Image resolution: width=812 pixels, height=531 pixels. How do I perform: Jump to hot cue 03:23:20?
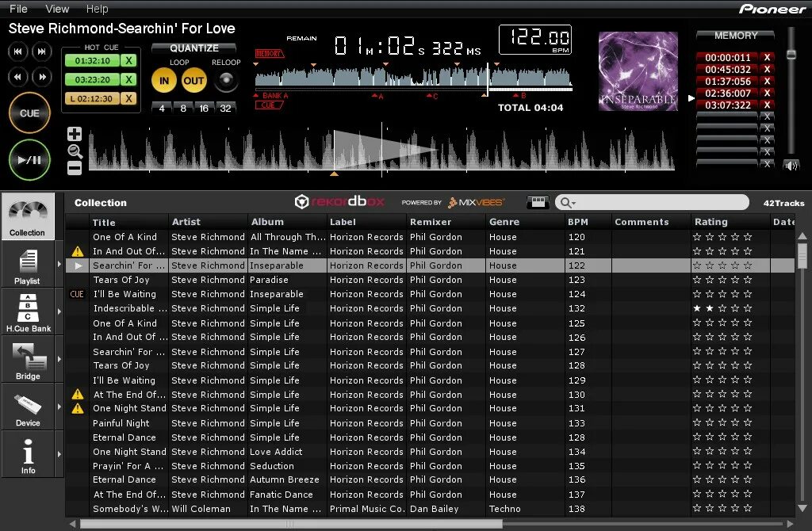click(x=92, y=80)
